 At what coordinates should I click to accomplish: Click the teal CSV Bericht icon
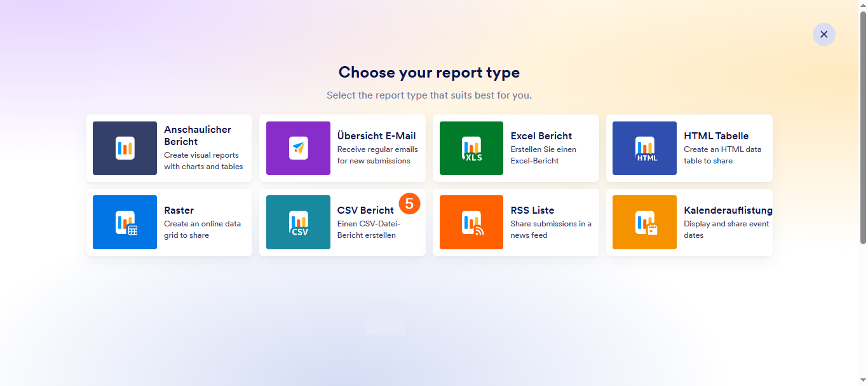click(x=298, y=223)
